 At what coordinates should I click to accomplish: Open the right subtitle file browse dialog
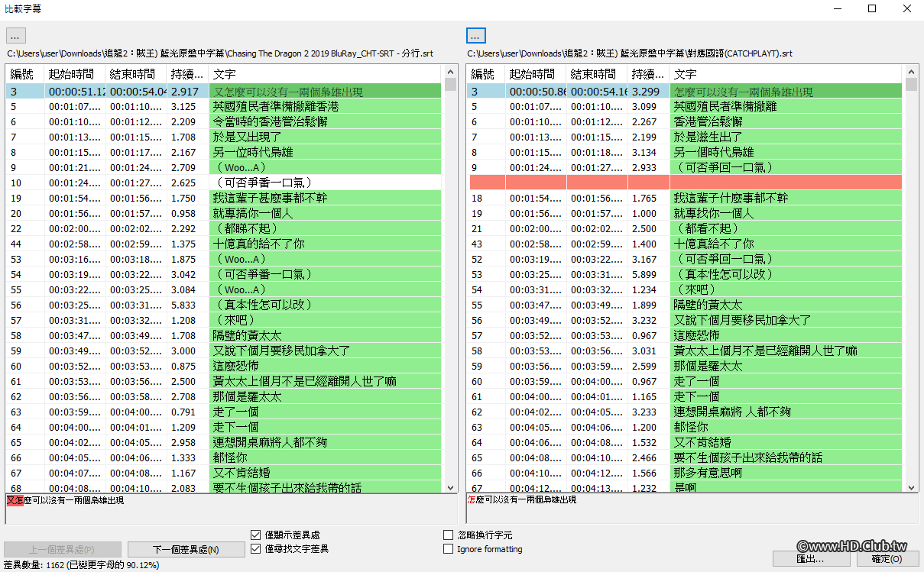pos(475,35)
